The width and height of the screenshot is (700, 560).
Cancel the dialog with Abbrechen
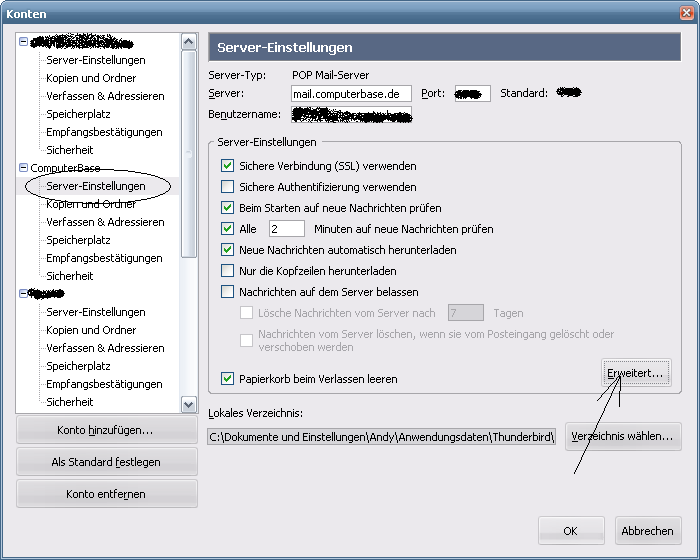648,531
